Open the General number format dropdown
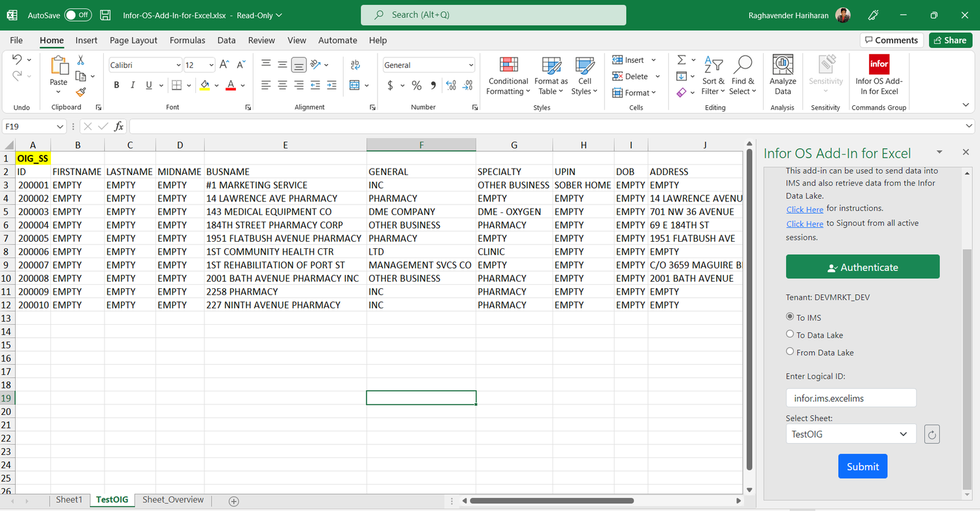This screenshot has width=980, height=511. (471, 65)
